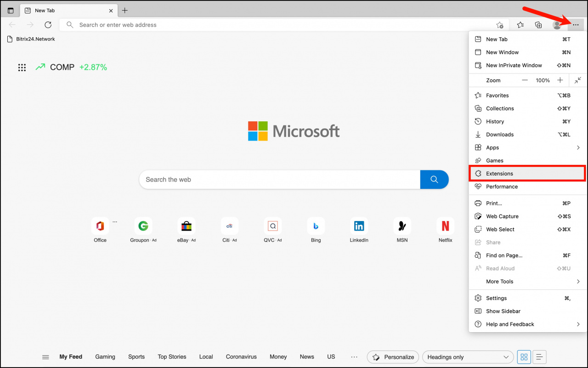Switch feed to list view layout
Viewport: 588px width, 368px height.
coord(539,357)
